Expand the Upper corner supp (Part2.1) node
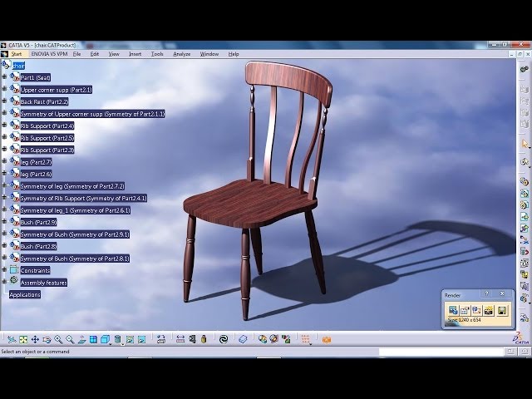Viewport: 532px width, 399px height. (x=4, y=89)
